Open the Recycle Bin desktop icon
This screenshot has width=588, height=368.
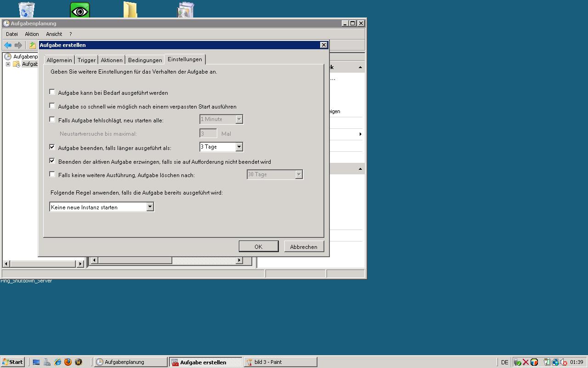(x=27, y=10)
